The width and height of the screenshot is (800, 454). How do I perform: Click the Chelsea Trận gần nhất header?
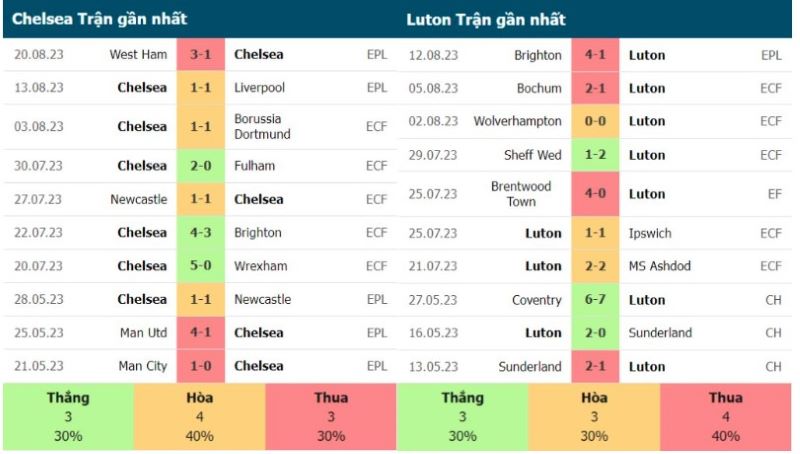[100, 19]
